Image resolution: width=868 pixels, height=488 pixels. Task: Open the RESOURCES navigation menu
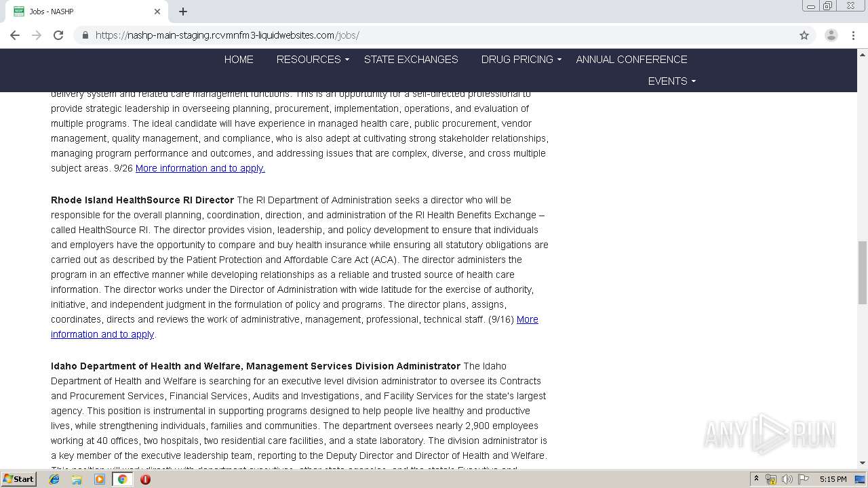click(x=309, y=60)
